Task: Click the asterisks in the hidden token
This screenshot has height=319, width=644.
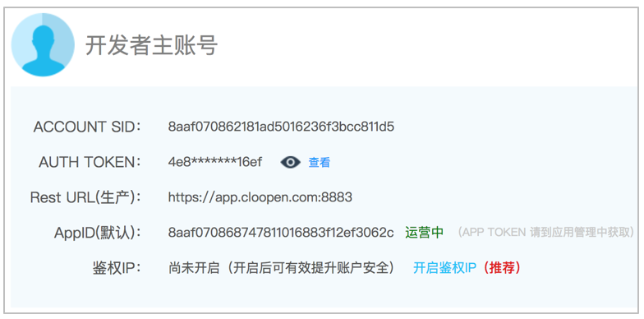Action: pyautogui.click(x=212, y=161)
